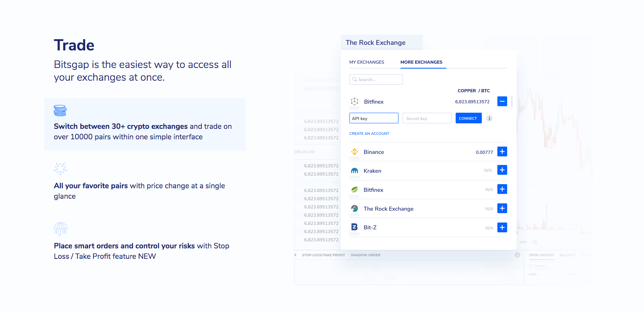Click The Rock Exchange name in the list
The width and height of the screenshot is (644, 313).
click(x=388, y=209)
